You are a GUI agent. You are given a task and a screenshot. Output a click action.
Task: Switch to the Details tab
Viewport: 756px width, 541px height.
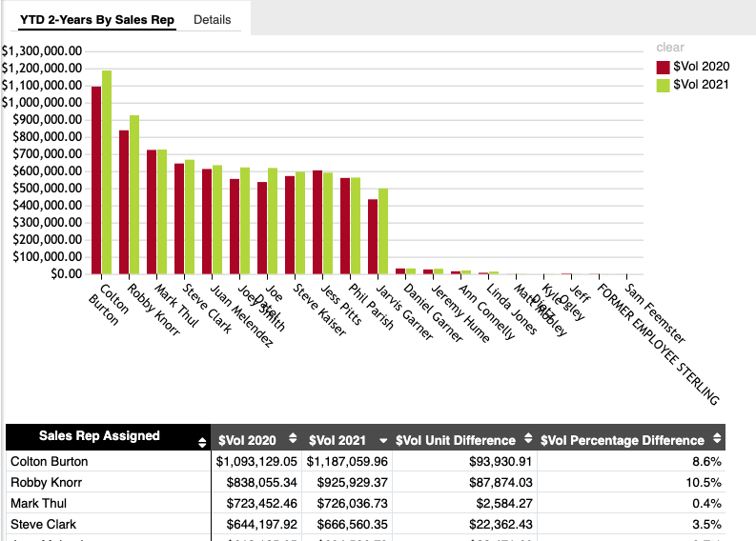click(x=212, y=19)
